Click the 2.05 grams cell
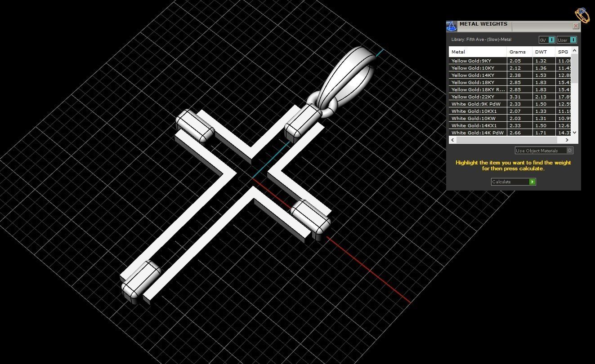The image size is (595, 364). click(519, 61)
